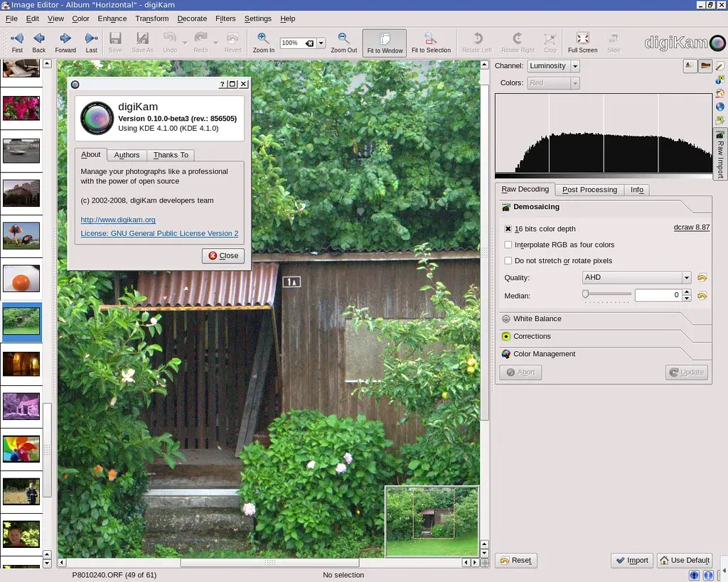Open the Filters menu

tap(225, 18)
